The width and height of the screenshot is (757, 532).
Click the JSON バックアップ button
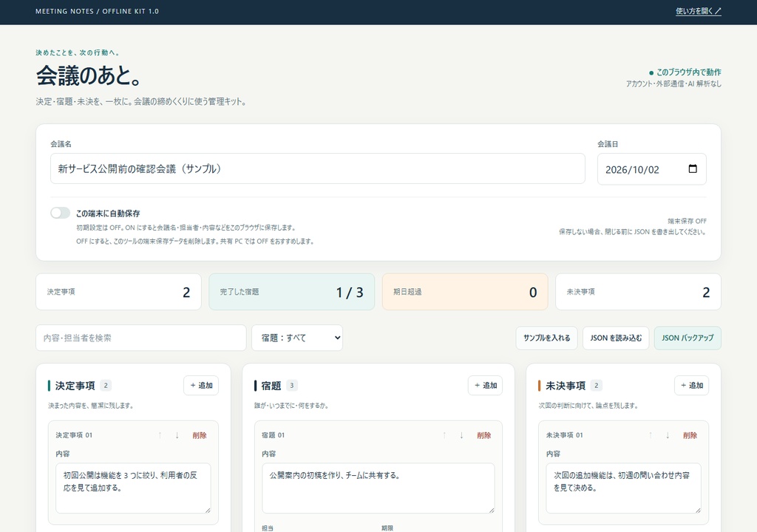pyautogui.click(x=688, y=338)
